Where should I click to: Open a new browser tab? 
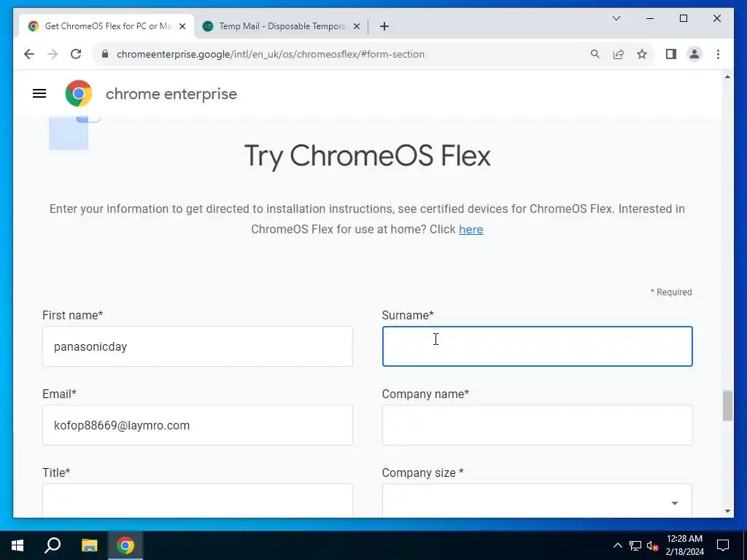coord(384,26)
